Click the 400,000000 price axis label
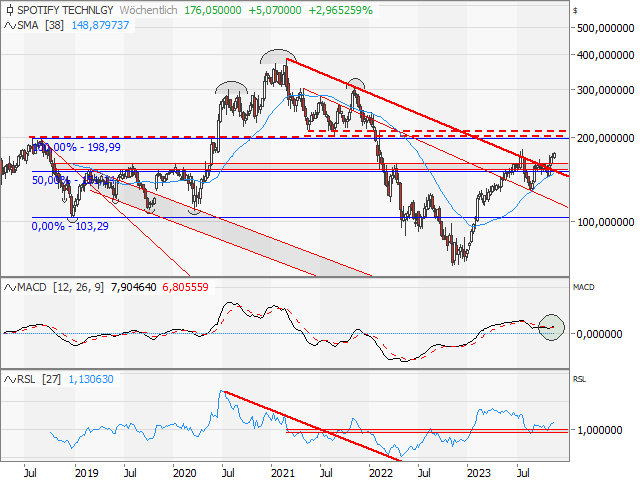Screen dimensions: 640x480 (x=605, y=55)
